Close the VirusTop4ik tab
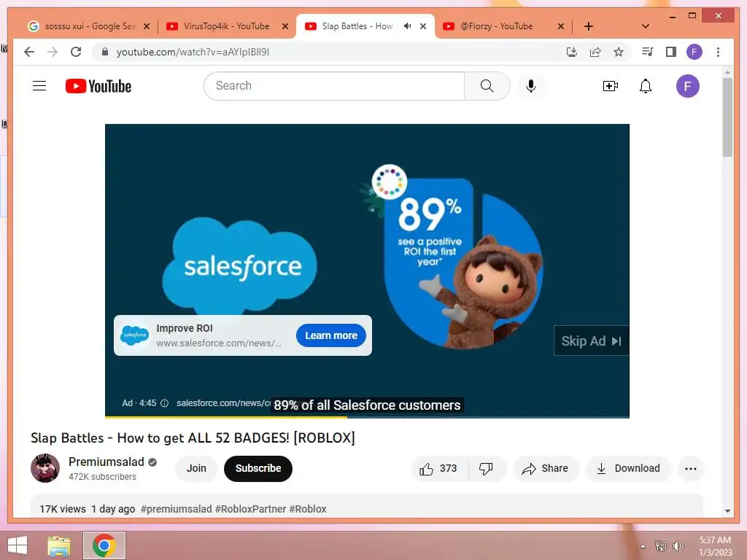The image size is (747, 560). pos(285,26)
